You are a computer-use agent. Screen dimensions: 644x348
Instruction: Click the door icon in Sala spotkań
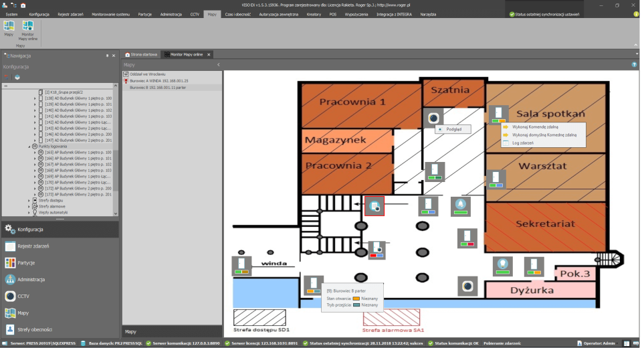point(497,114)
